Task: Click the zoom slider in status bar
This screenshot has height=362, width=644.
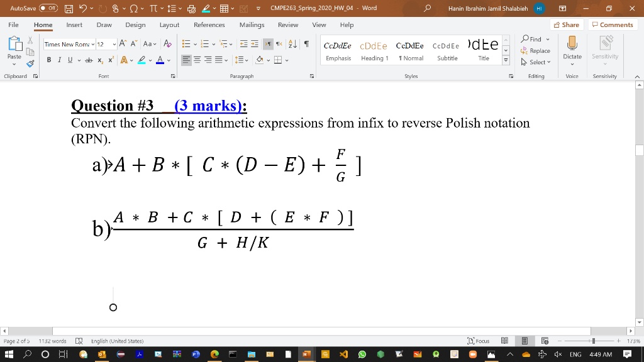Action: coord(592,341)
